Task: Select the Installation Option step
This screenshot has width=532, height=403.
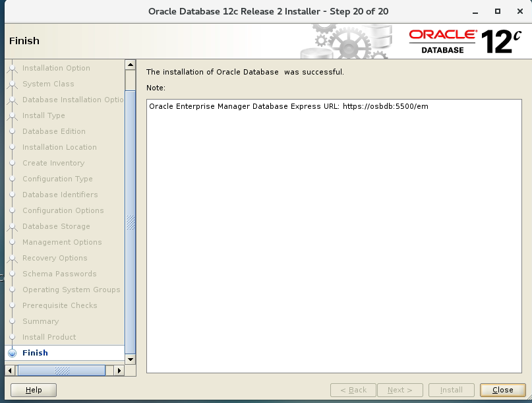Action: [56, 68]
